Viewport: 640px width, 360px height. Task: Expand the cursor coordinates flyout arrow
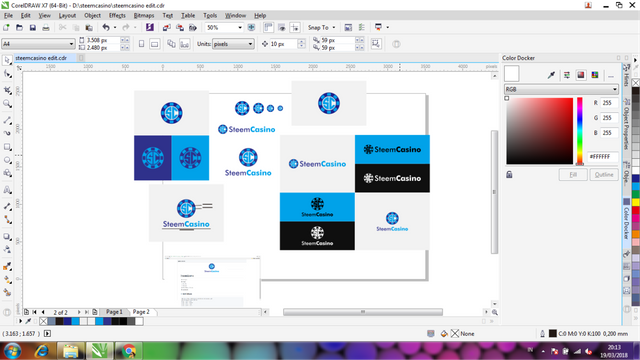[47, 333]
